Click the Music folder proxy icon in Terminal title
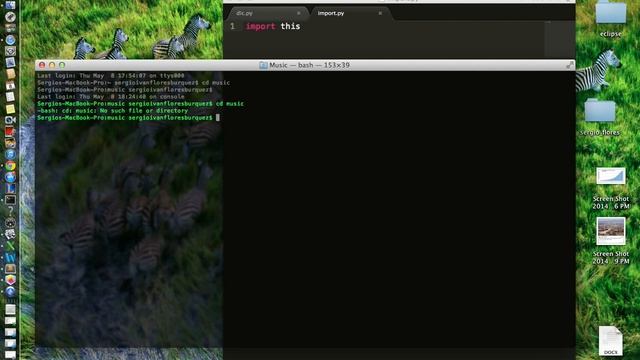Image resolution: width=640 pixels, height=360 pixels. pyautogui.click(x=263, y=65)
